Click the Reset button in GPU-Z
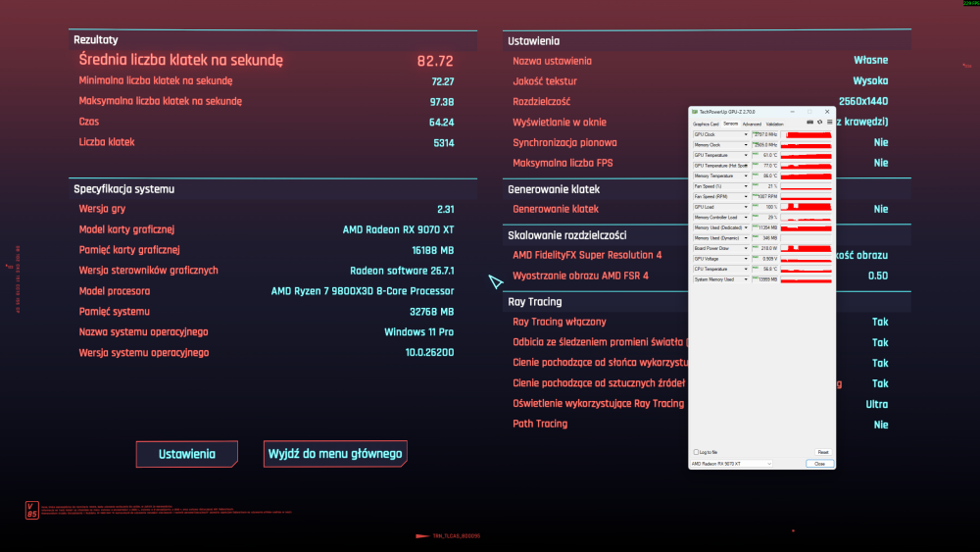 [x=823, y=452]
